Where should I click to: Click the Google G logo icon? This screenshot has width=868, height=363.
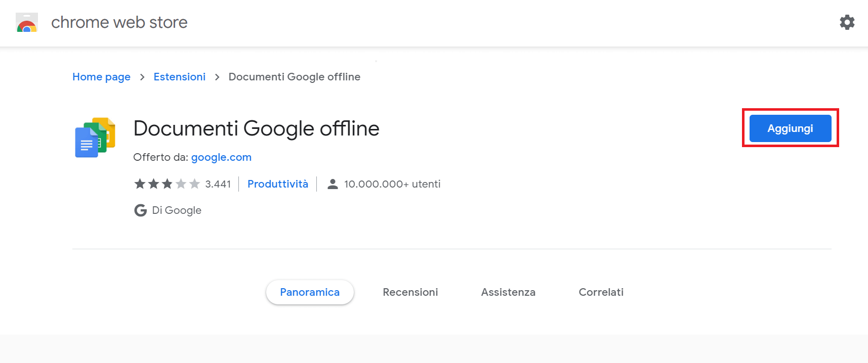click(140, 210)
